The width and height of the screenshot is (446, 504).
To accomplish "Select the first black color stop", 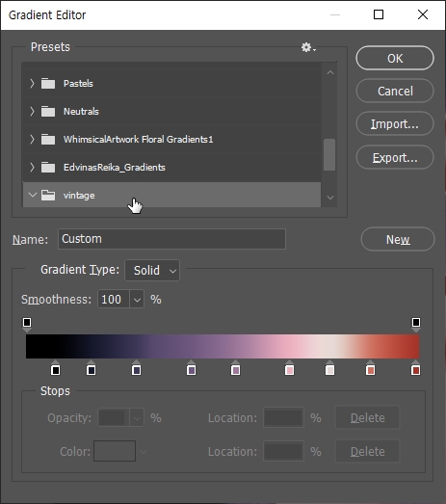I will click(x=56, y=369).
